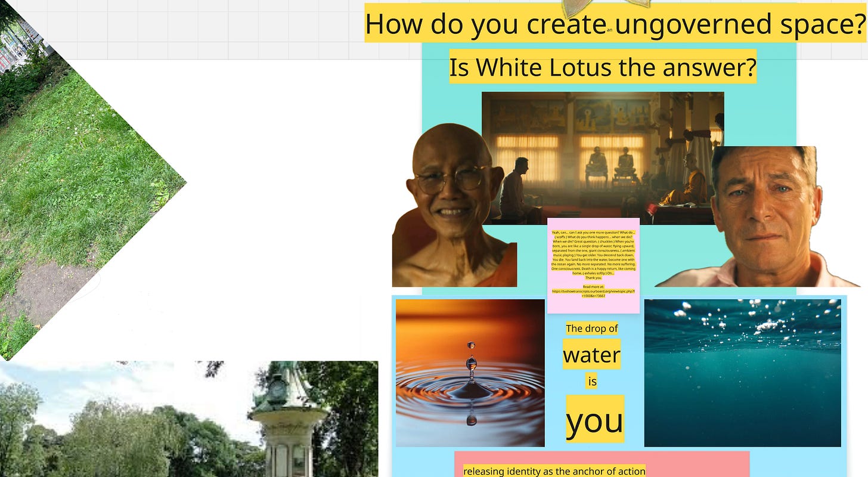Open the tvshowtranscripts "Read more at" link
This screenshot has width=868, height=477.
pos(593,291)
